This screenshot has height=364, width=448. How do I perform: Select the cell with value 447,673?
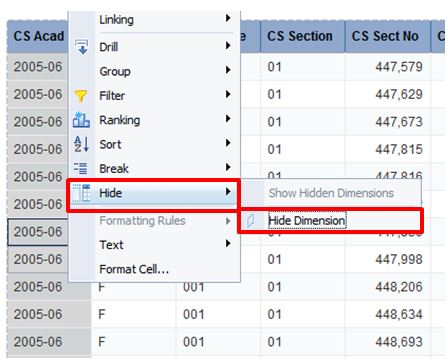pyautogui.click(x=387, y=122)
